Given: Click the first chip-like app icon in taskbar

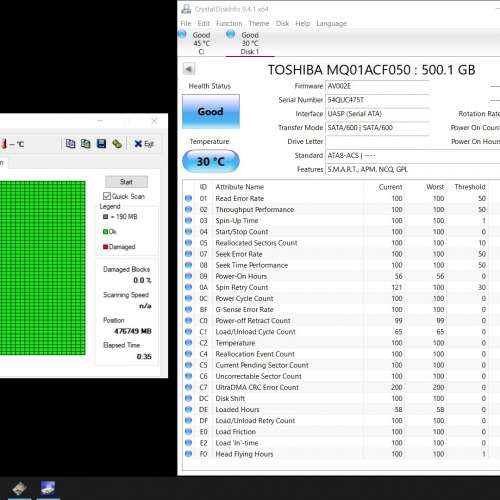Looking at the screenshot, I should (19, 488).
